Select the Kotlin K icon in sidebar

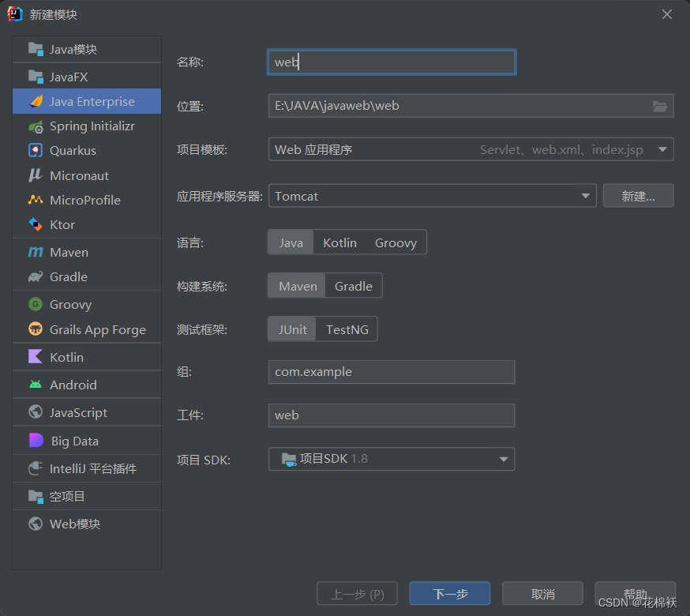pos(36,357)
